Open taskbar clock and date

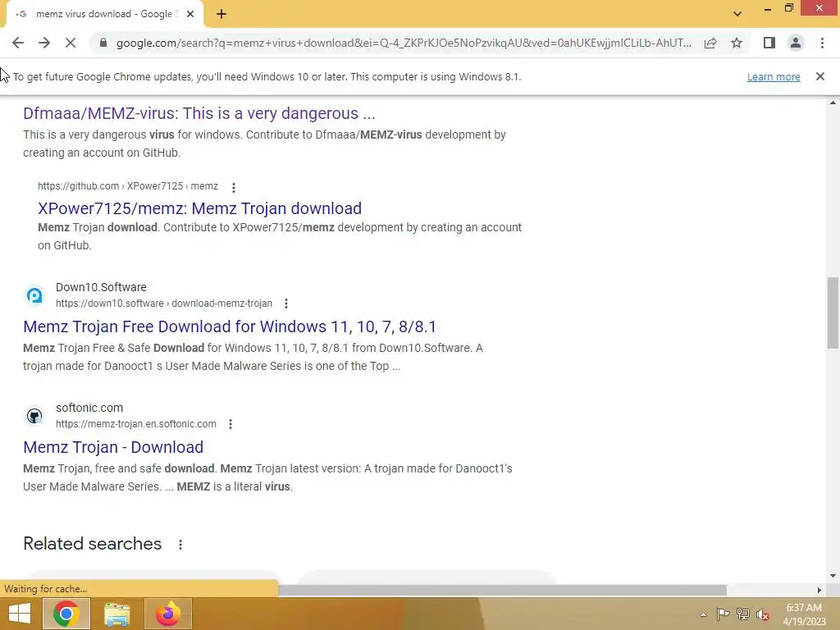coord(804,614)
